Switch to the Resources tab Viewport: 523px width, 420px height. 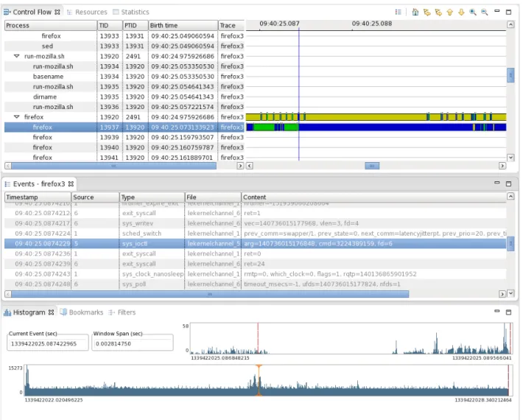87,12
